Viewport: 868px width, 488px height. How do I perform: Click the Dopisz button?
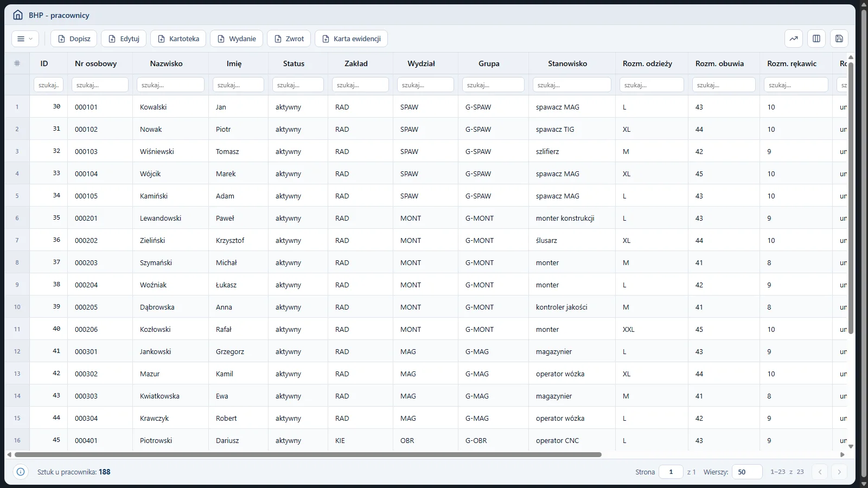74,38
